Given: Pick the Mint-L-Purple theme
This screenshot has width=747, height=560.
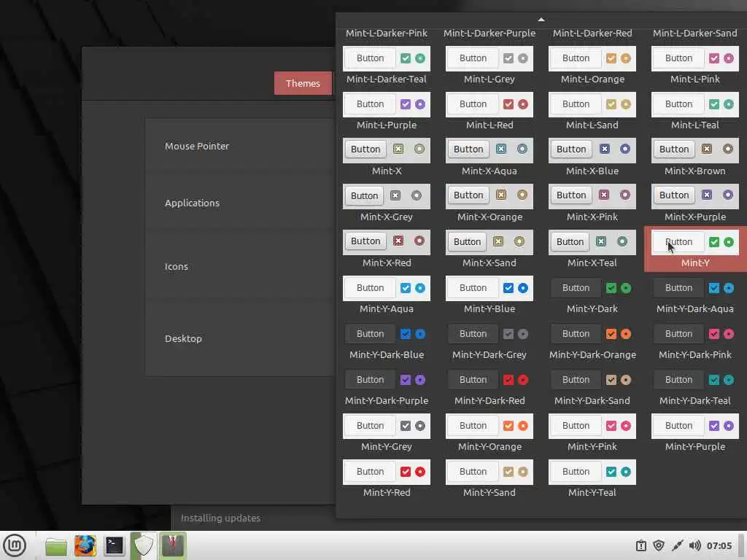Looking at the screenshot, I should 387,112.
